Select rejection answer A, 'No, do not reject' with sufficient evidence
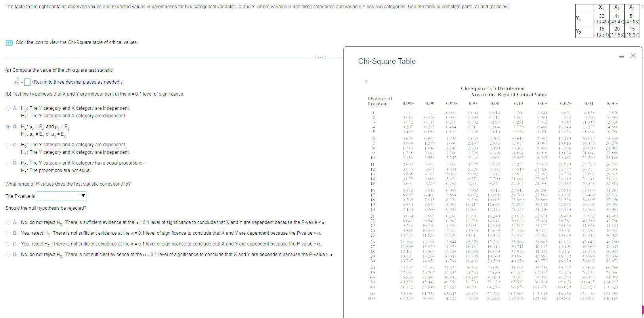Viewport: 644px width, 318px height. (8, 222)
